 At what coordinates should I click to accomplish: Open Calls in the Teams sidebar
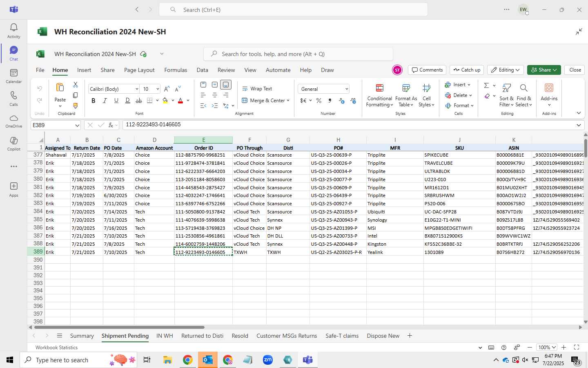[x=13, y=99]
